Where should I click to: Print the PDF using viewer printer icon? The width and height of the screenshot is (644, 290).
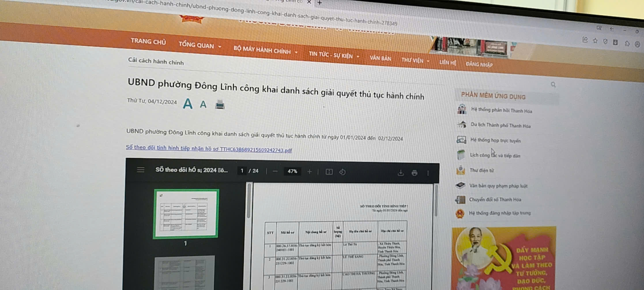(415, 173)
